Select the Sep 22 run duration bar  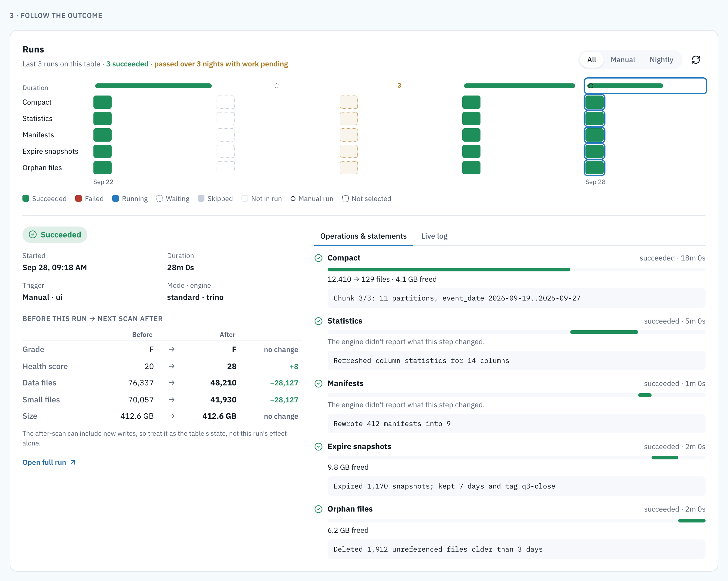click(x=153, y=86)
